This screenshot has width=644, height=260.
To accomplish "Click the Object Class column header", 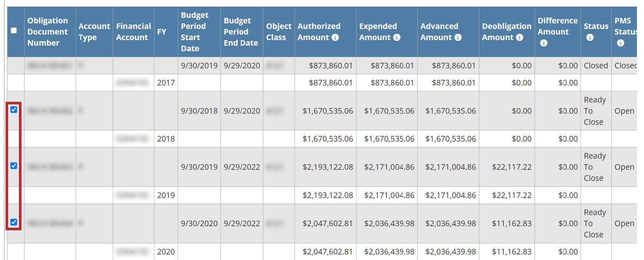I will [x=278, y=32].
